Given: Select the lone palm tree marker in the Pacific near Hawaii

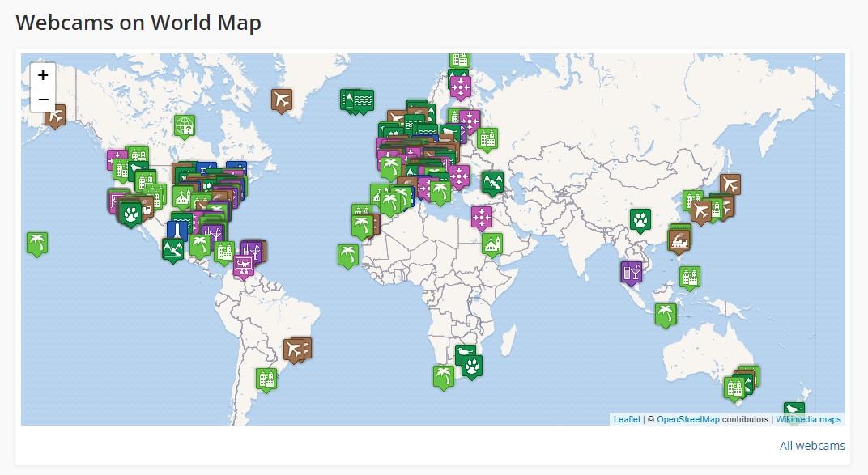Looking at the screenshot, I should click(37, 244).
